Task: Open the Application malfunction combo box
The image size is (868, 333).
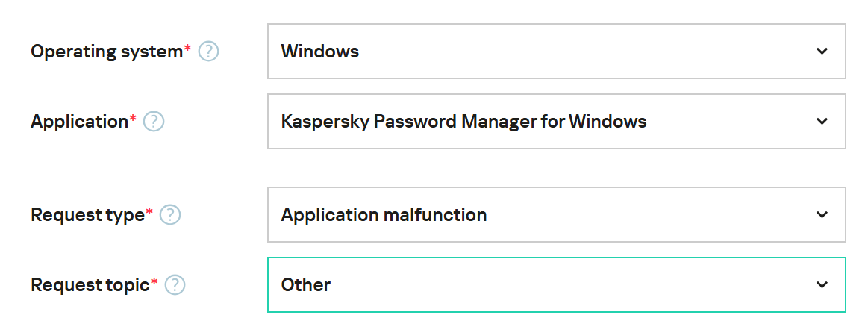Action: [x=556, y=215]
